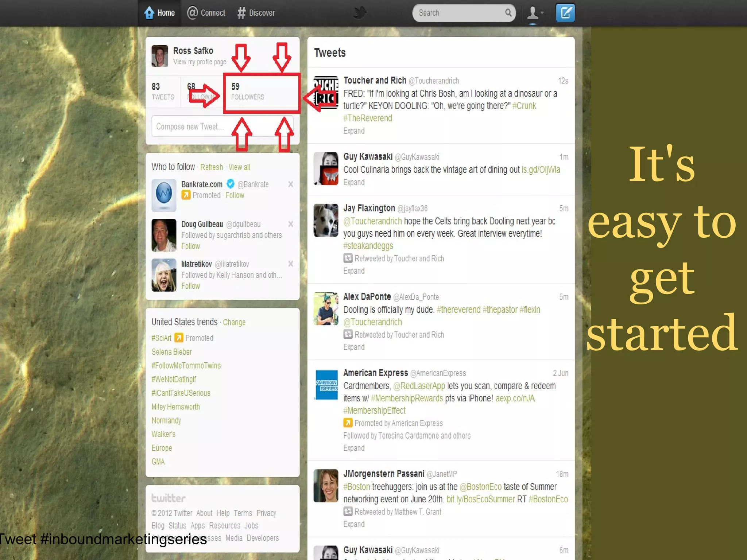Open the Connect tab
This screenshot has width=747, height=560.
pyautogui.click(x=206, y=13)
